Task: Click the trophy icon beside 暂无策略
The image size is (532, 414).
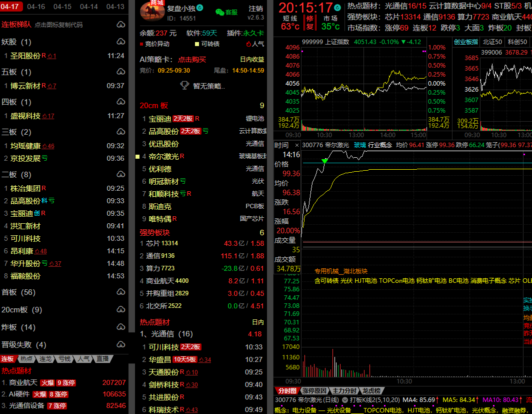Action: [184, 86]
